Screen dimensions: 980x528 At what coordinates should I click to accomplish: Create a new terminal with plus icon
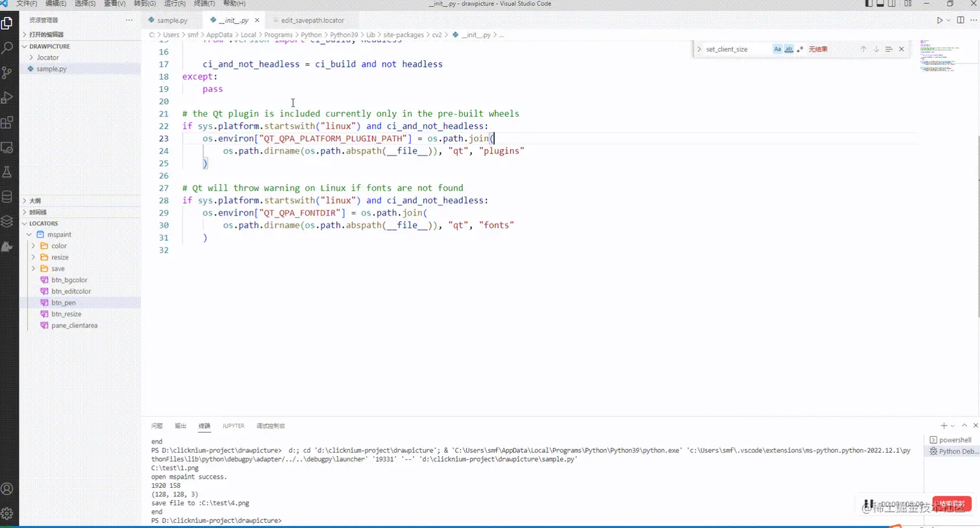pos(944,426)
